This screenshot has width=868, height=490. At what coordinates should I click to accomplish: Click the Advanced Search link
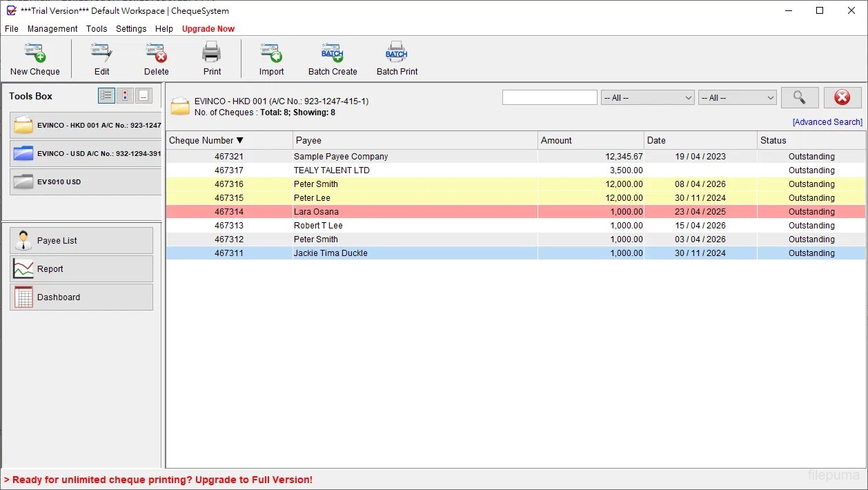click(827, 122)
